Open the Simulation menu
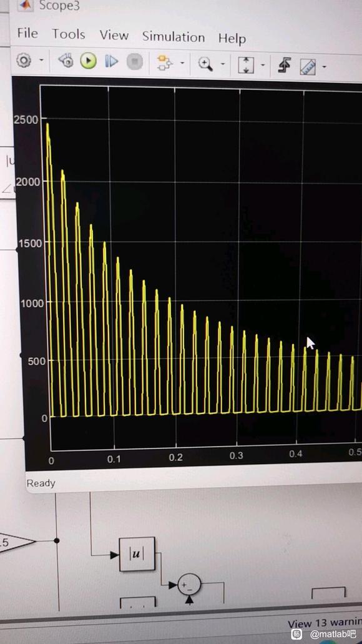 click(174, 37)
